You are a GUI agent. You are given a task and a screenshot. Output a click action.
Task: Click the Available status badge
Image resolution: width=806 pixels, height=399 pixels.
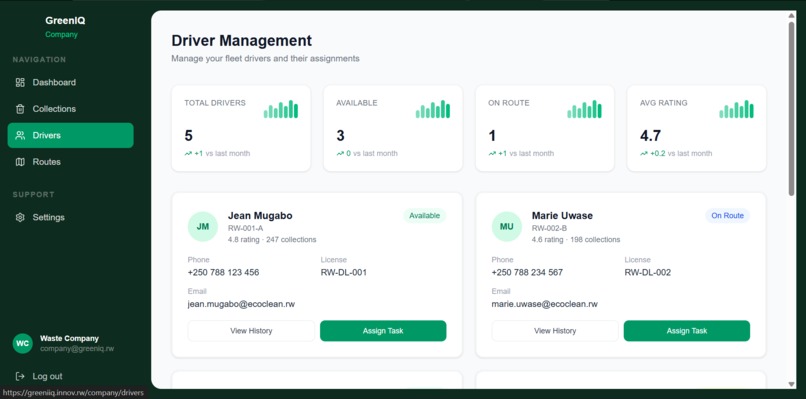pyautogui.click(x=425, y=216)
